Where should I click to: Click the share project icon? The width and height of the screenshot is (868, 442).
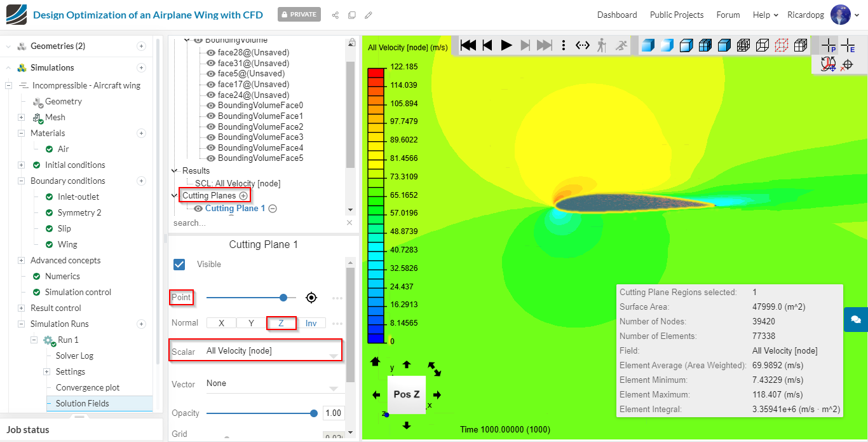[335, 15]
